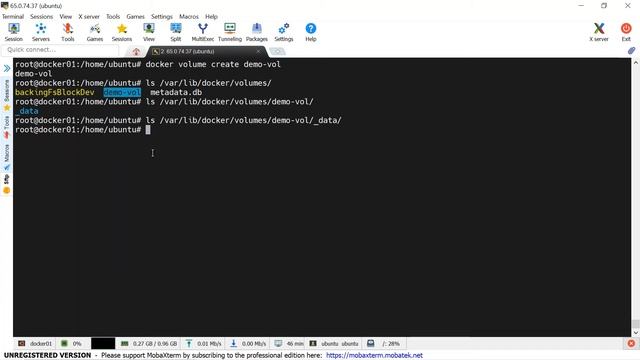Open the Tunneling toolbar icon
The width and height of the screenshot is (640, 360).
pos(230,32)
